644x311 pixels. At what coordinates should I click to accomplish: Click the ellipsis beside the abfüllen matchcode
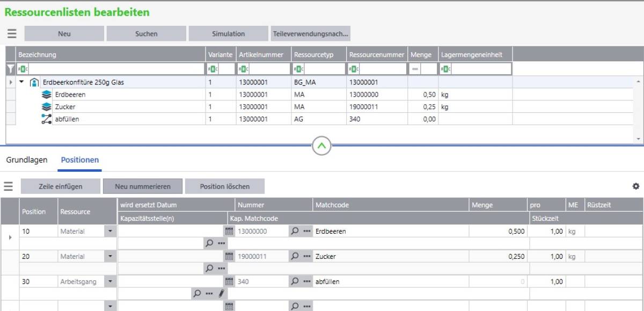click(x=307, y=281)
